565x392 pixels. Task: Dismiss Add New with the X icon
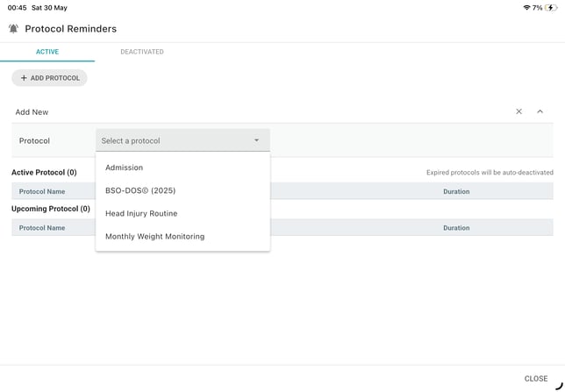coord(519,111)
